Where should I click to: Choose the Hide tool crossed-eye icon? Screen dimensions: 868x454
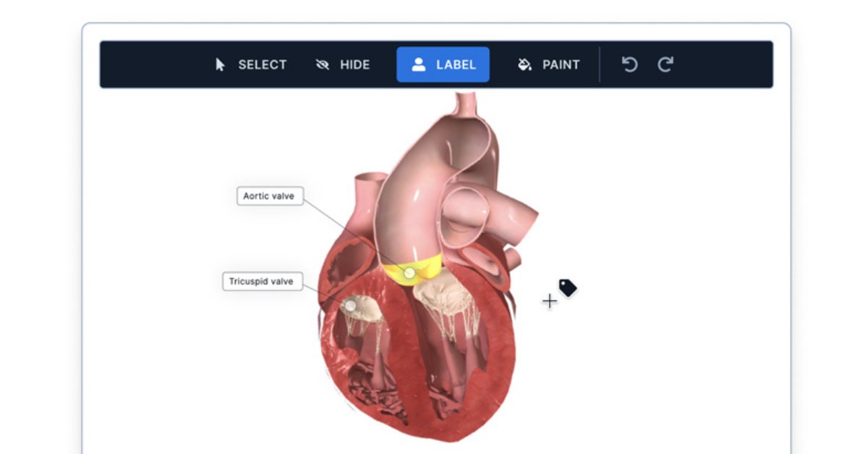(x=323, y=64)
